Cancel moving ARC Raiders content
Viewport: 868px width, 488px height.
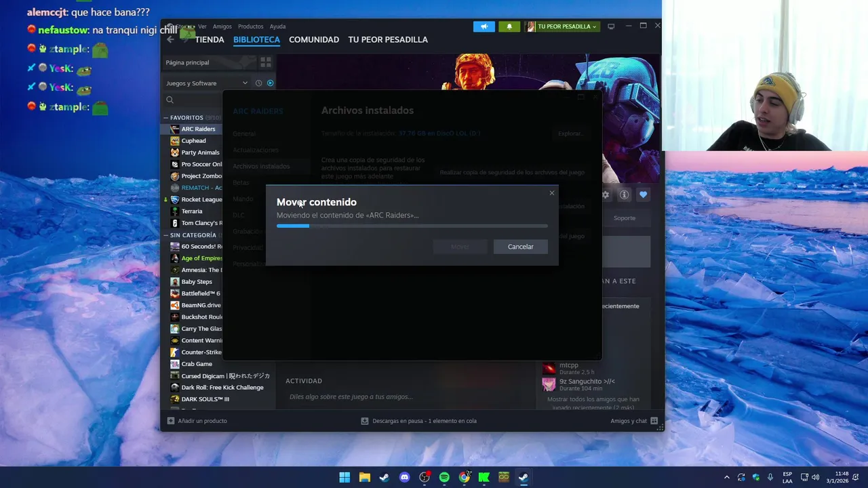pyautogui.click(x=521, y=247)
